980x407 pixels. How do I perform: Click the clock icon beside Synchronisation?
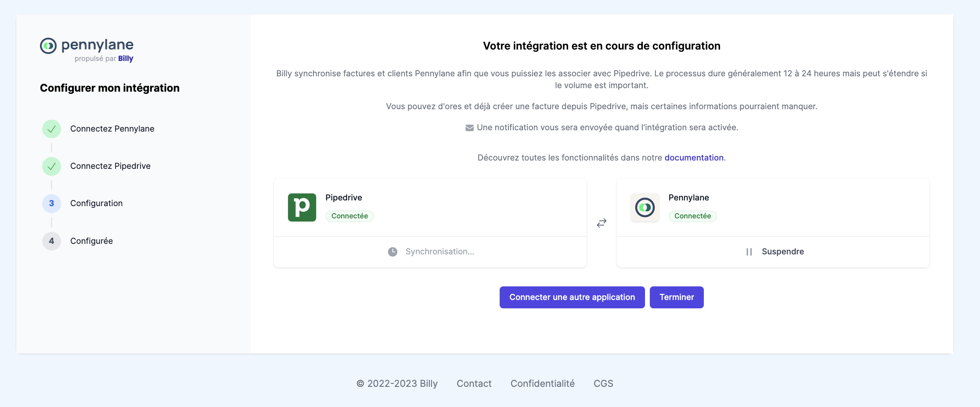click(x=393, y=252)
